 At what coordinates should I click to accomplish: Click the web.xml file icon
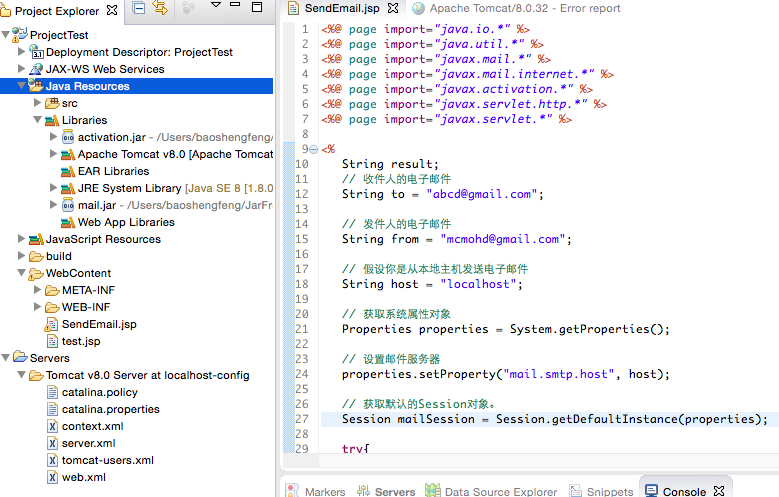coord(52,477)
